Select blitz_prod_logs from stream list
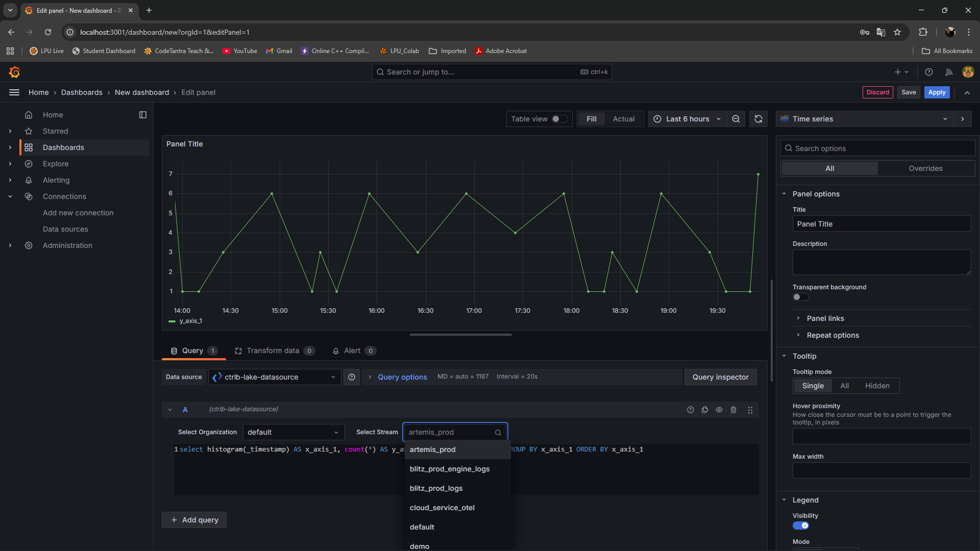This screenshot has height=551, width=980. point(436,488)
